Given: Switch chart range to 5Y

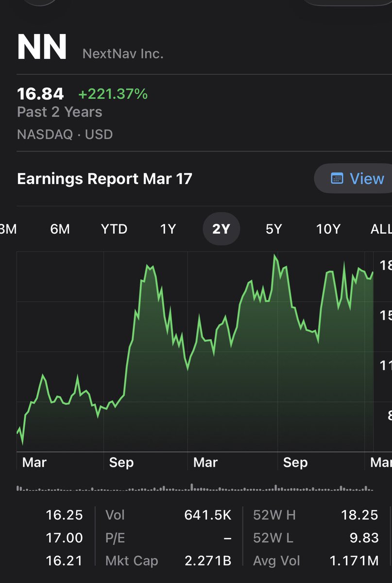Looking at the screenshot, I should (273, 229).
